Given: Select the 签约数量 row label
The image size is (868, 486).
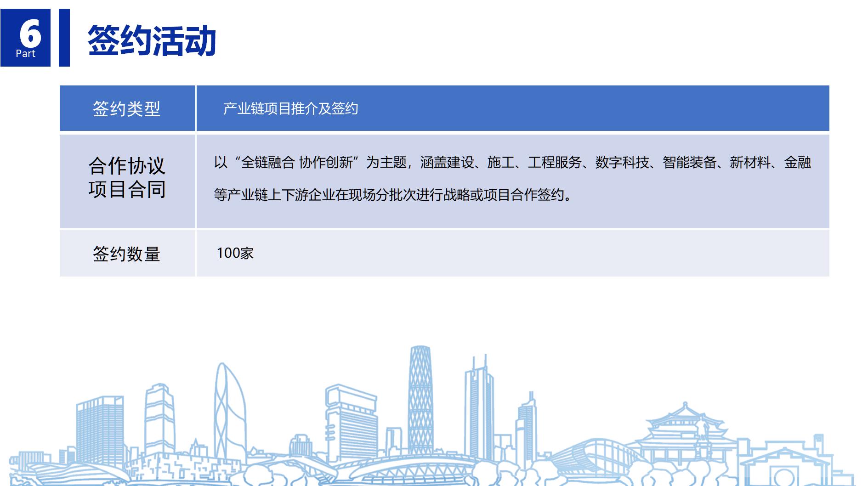Looking at the screenshot, I should [127, 254].
